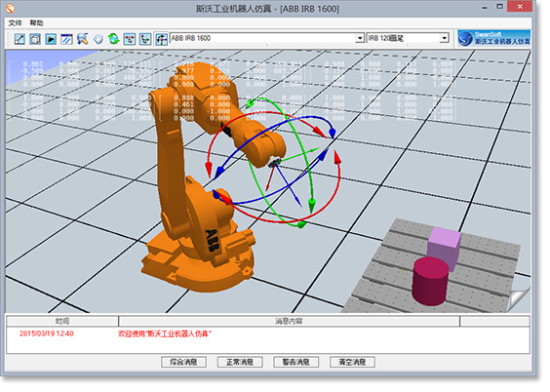Click the red horizontal arrows axis icon
The height and width of the screenshot is (392, 550).
pos(130,39)
